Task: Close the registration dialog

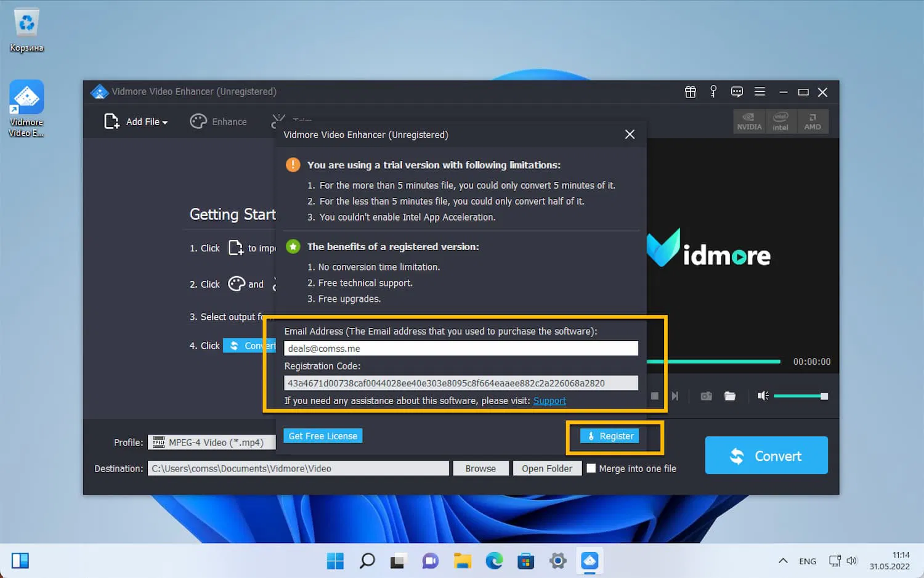Action: (x=630, y=134)
